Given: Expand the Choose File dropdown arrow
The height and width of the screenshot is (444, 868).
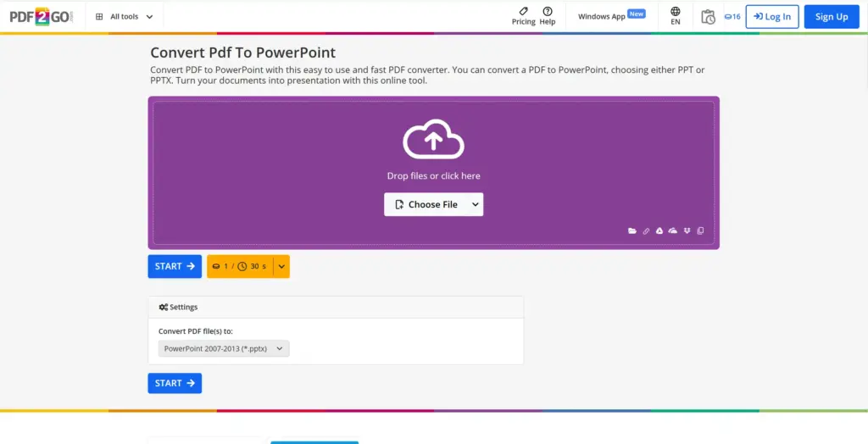Looking at the screenshot, I should [476, 204].
